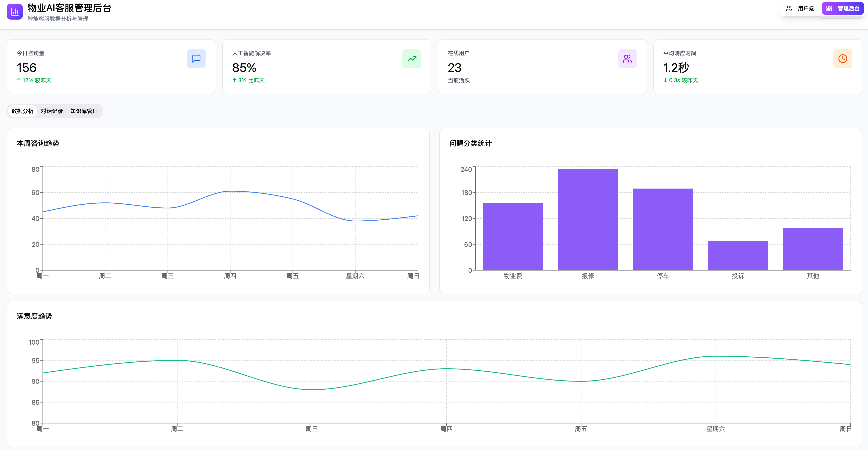
Task: Click the 今日咨询量 value 156
Action: click(x=27, y=68)
